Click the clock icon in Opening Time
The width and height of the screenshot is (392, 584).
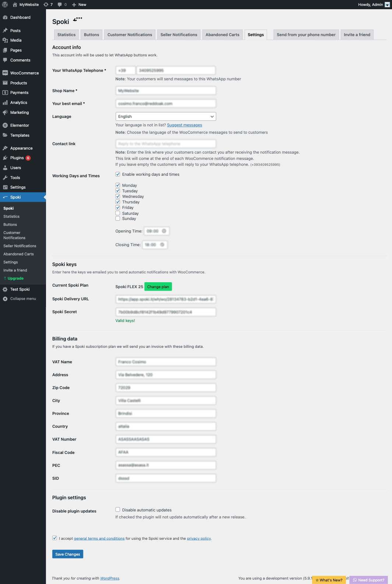coord(164,231)
